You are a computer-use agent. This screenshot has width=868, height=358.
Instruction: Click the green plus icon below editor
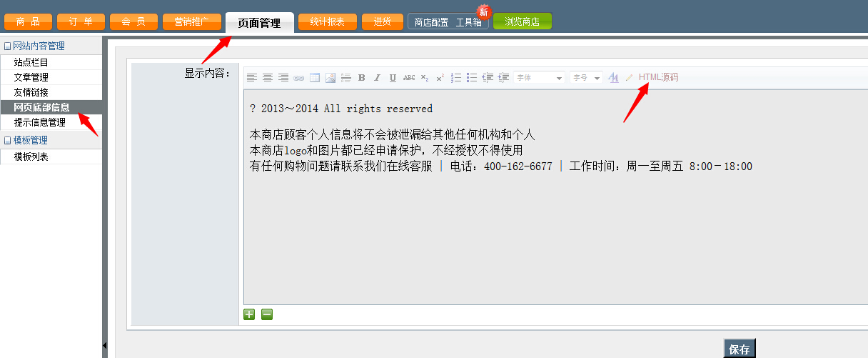point(249,314)
